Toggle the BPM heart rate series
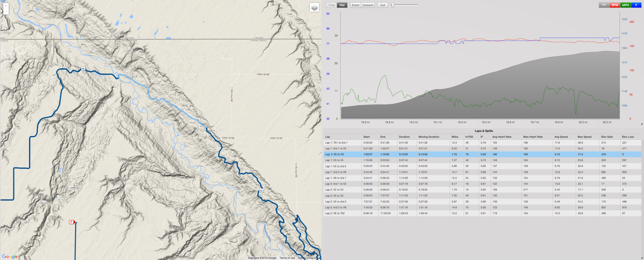The height and width of the screenshot is (260, 644). (615, 5)
